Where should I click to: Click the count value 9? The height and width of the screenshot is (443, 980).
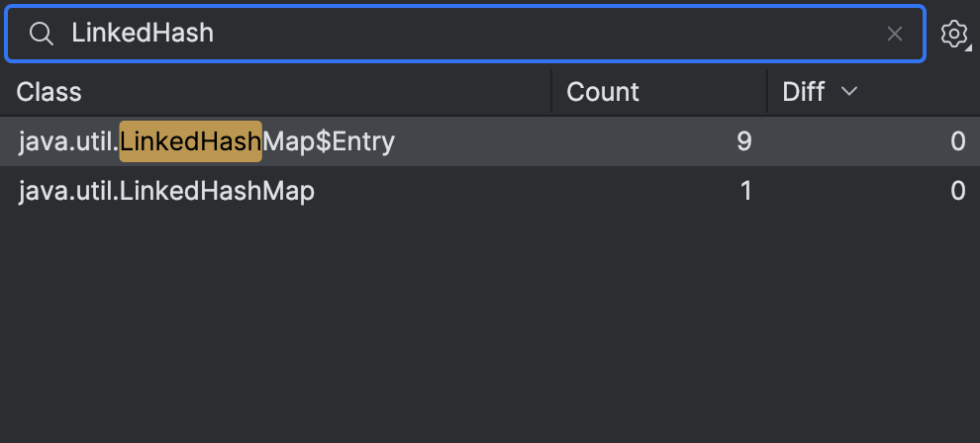click(744, 141)
